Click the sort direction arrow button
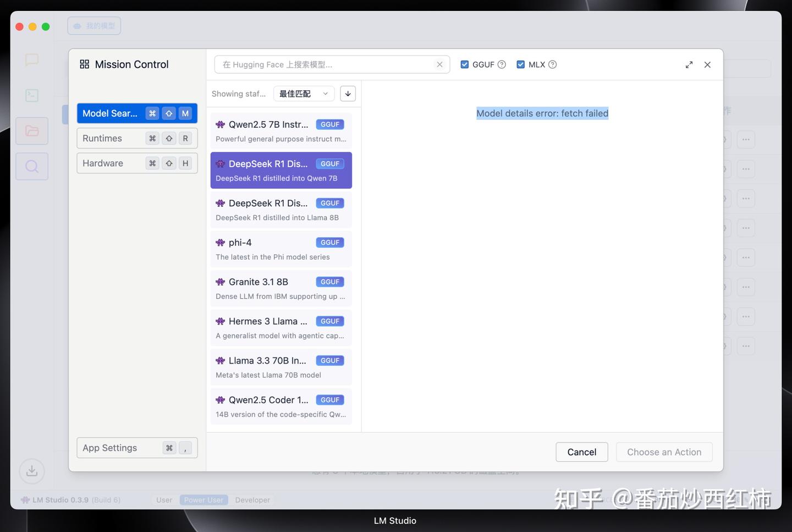The image size is (792, 532). click(348, 94)
